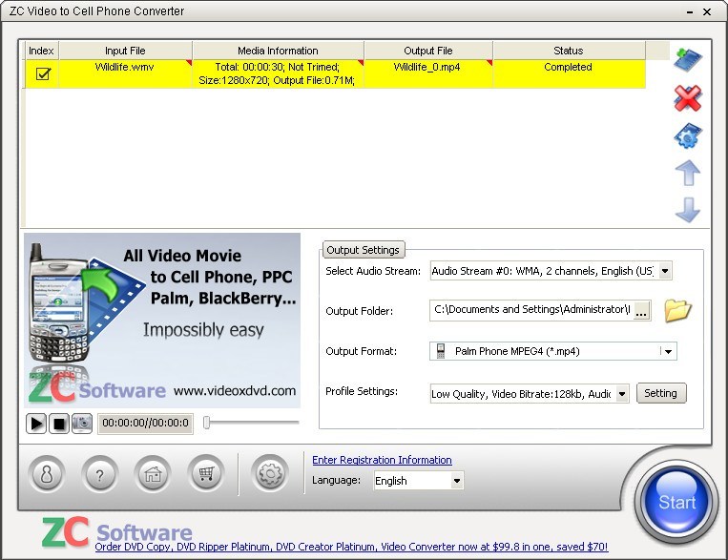The height and width of the screenshot is (560, 728).
Task: Open the home page house icon
Action: click(153, 472)
